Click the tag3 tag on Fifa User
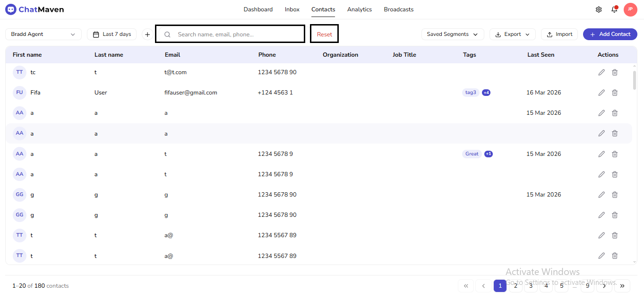This screenshot has width=644, height=300. [x=470, y=92]
